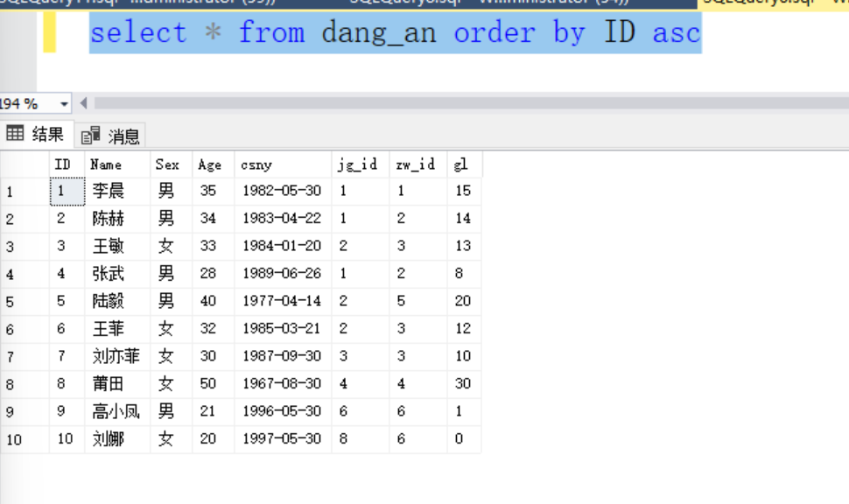Click the word select in the query
This screenshot has height=504, width=849.
click(x=138, y=32)
